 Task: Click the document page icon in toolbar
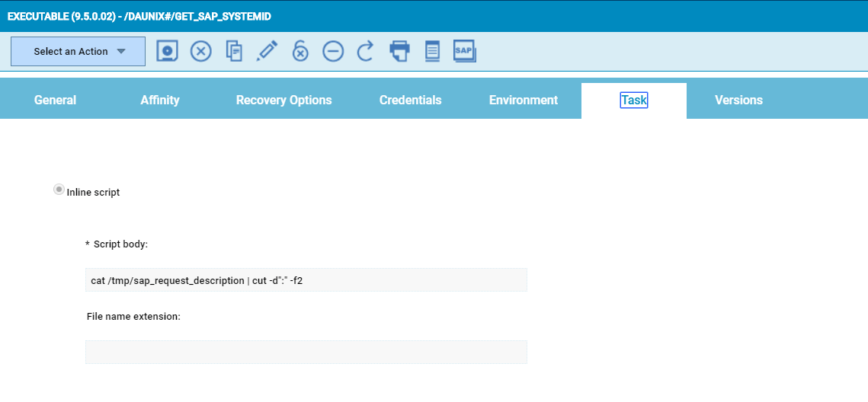click(432, 51)
